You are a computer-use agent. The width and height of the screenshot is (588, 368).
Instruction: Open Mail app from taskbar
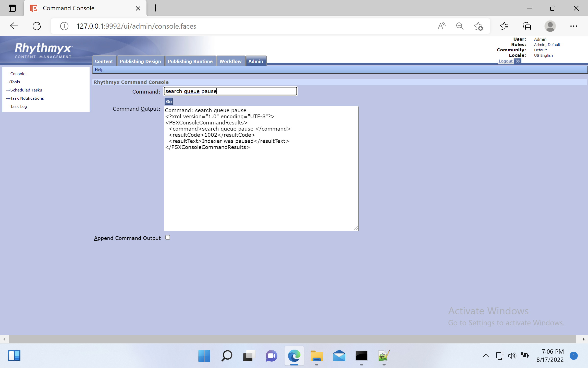pos(339,356)
